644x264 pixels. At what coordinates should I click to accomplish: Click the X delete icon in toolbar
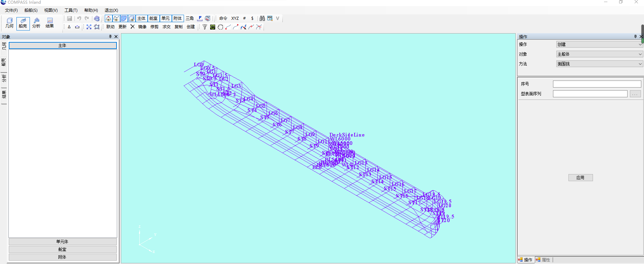click(133, 27)
